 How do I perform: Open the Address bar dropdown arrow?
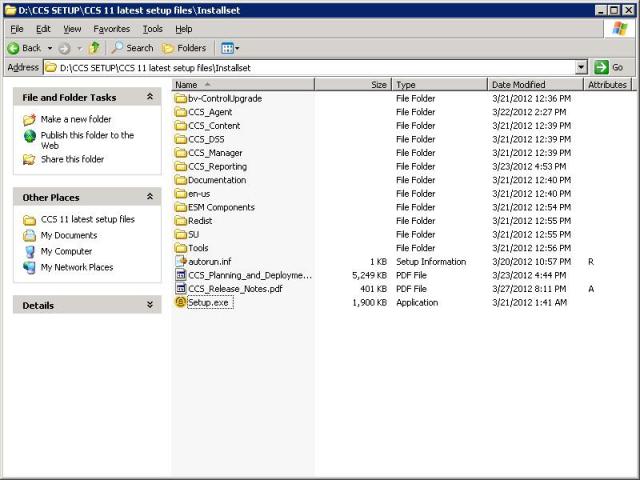point(581,67)
